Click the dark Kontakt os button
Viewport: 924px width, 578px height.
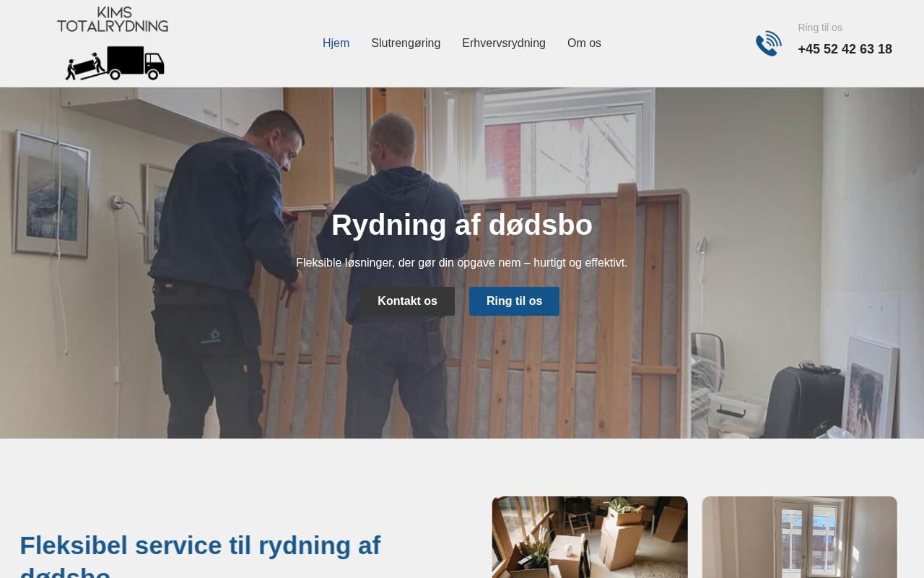(408, 301)
